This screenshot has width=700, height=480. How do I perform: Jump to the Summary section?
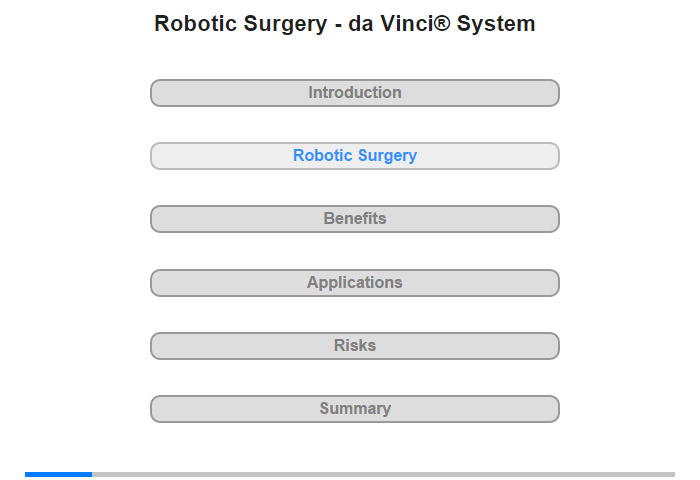click(x=355, y=409)
